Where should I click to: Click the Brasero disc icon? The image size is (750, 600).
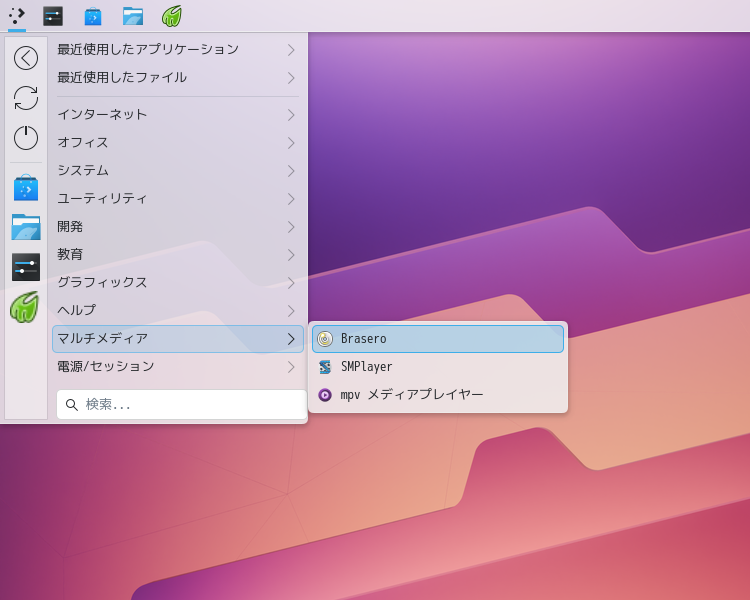[x=325, y=339]
